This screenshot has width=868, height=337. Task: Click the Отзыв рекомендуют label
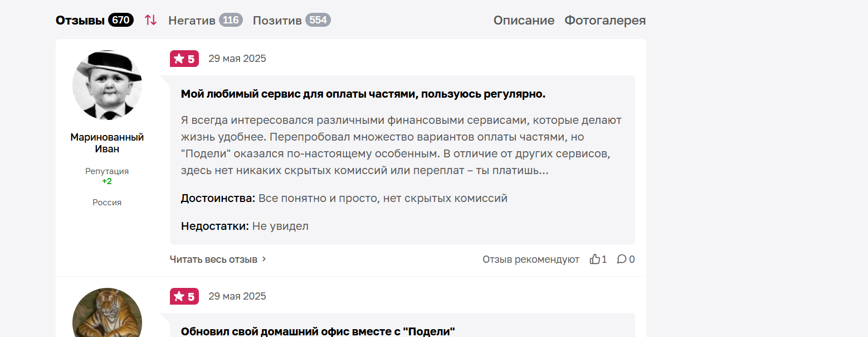pos(531,259)
